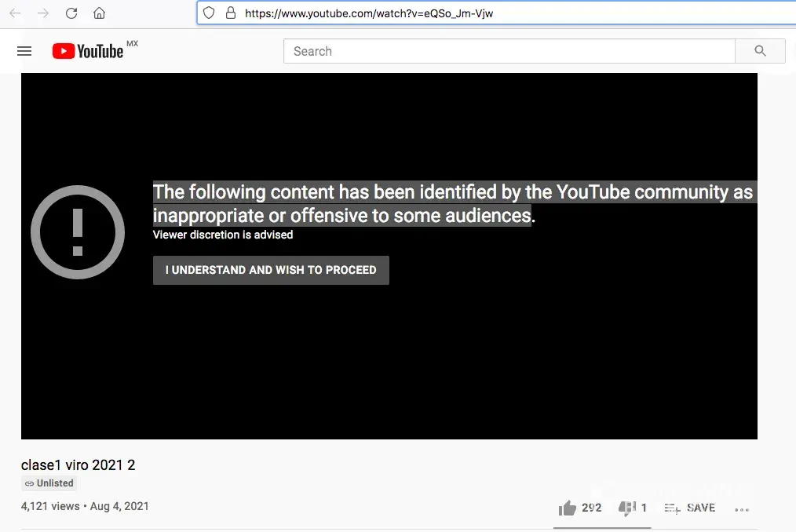
Task: Click the YouTube logo
Action: pos(88,51)
